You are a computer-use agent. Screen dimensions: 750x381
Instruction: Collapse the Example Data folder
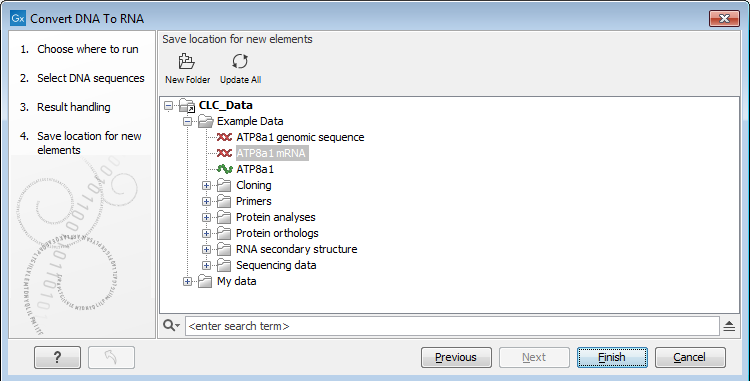(188, 121)
